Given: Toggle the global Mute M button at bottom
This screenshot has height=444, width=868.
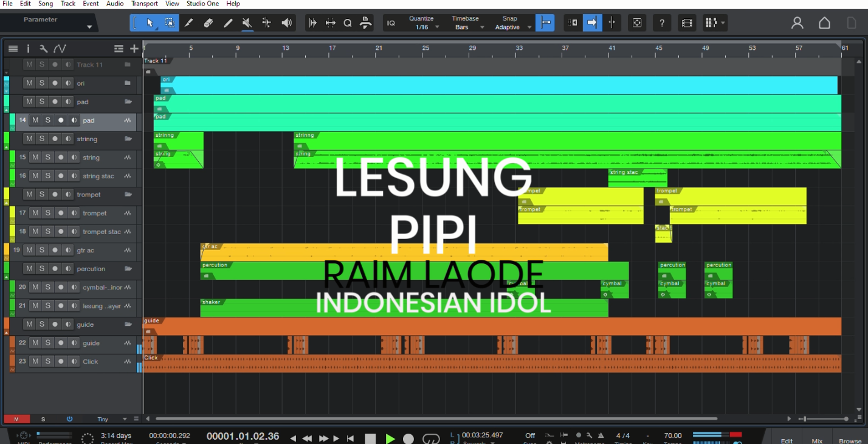Looking at the screenshot, I should click(16, 419).
